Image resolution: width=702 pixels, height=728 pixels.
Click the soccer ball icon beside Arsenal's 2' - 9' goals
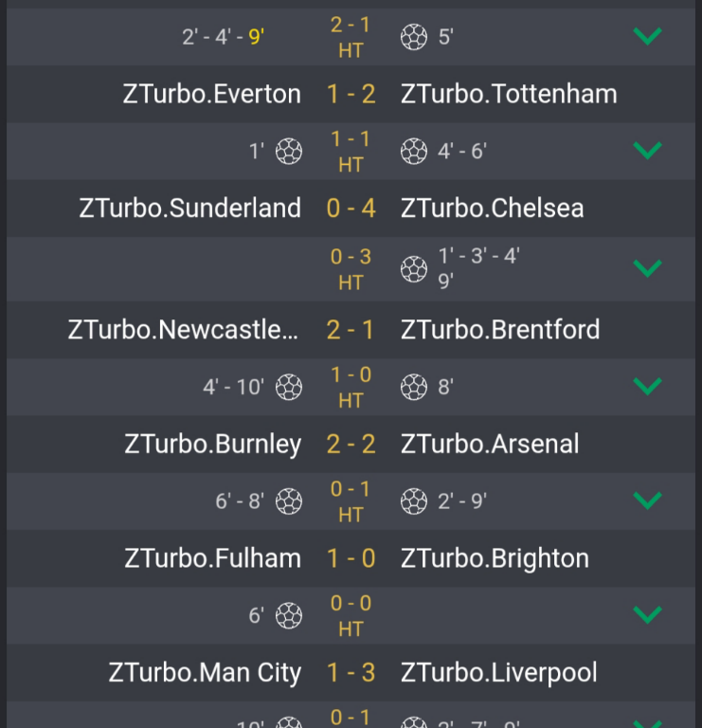pyautogui.click(x=414, y=500)
